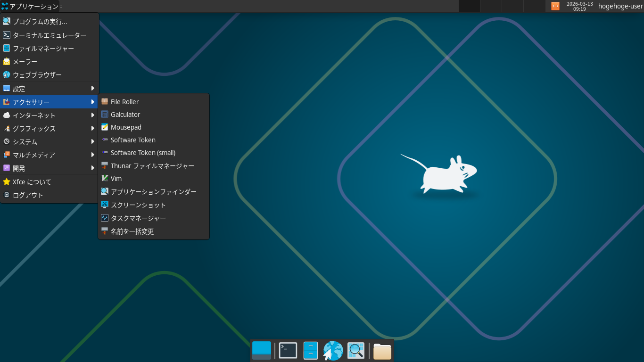
Task: Click the orange icon in the system tray
Action: click(x=555, y=6)
